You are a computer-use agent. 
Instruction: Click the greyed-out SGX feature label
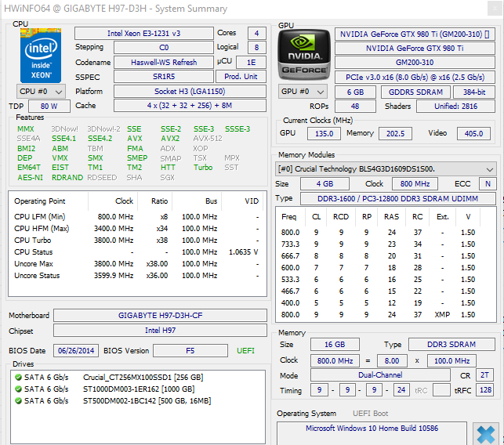(x=168, y=178)
